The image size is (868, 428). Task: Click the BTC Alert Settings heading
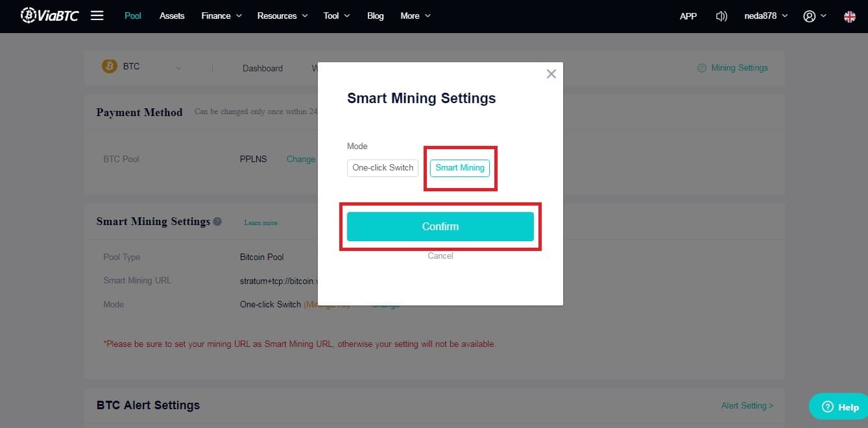148,405
